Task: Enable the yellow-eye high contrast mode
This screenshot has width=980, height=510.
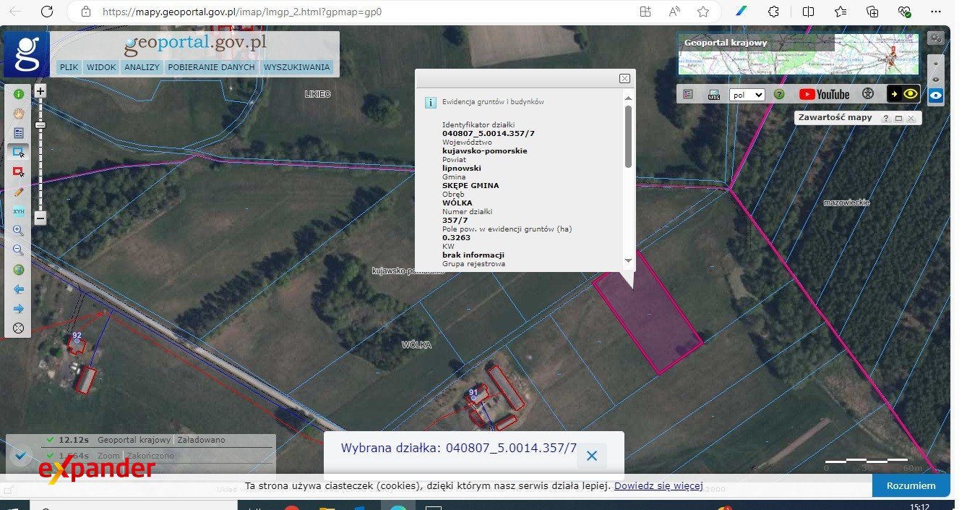Action: (x=909, y=94)
